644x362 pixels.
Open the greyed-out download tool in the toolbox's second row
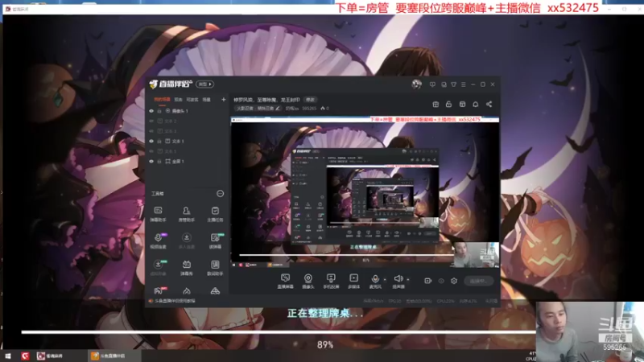pos(186,241)
